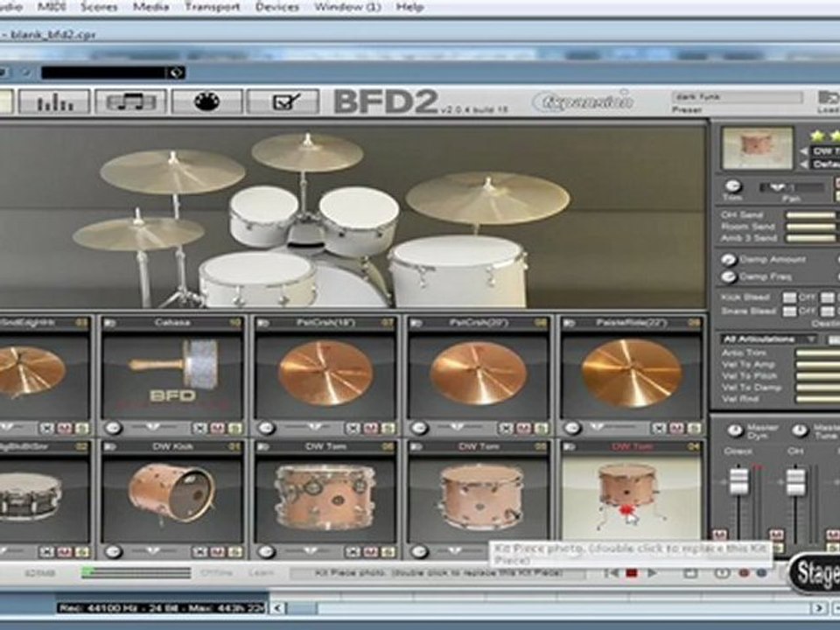Click the play button in BFD2 transport
Viewport: 840px width, 630px height.
652,573
